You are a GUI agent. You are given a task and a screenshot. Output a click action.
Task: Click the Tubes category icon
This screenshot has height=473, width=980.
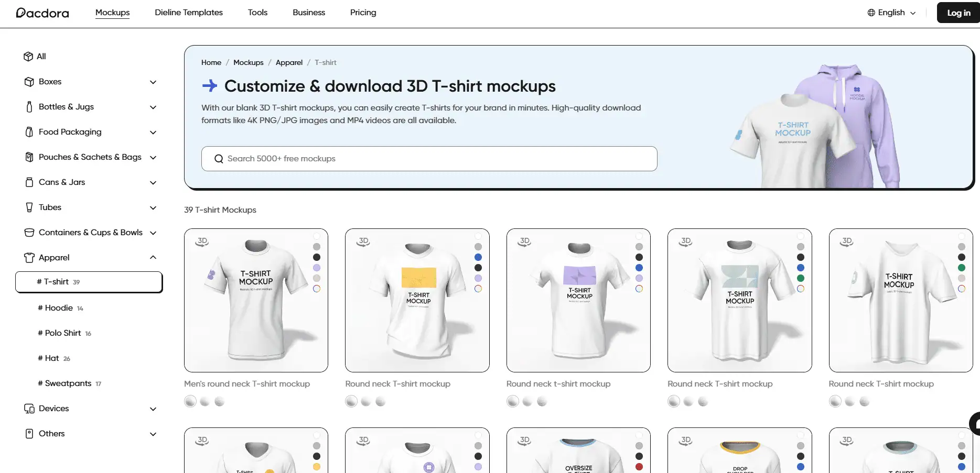tap(29, 207)
